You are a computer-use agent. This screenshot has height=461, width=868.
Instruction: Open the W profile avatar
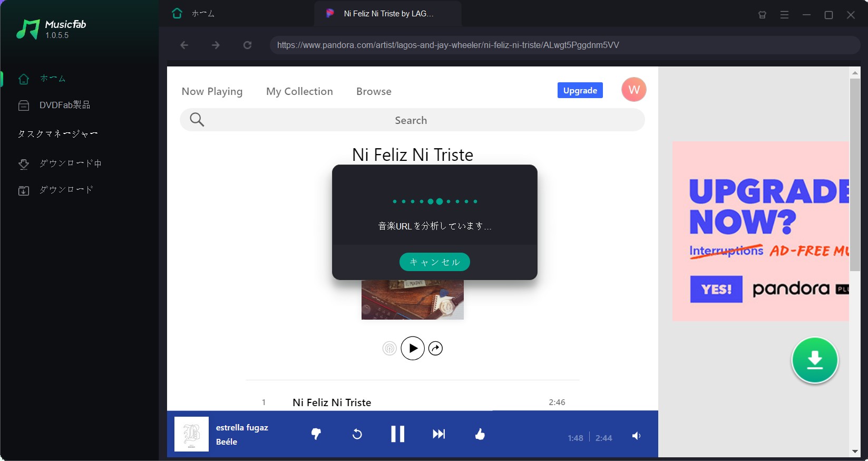click(634, 90)
